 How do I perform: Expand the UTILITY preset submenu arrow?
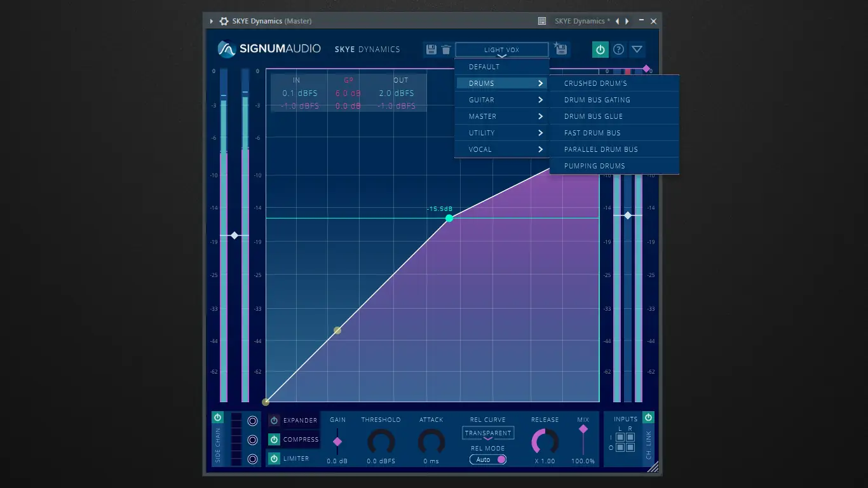click(541, 133)
